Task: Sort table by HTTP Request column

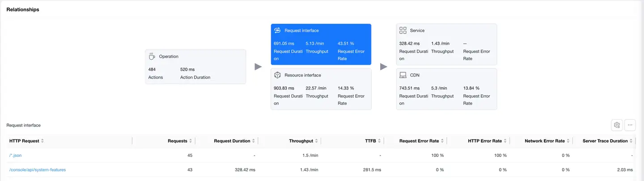Action: (42, 141)
